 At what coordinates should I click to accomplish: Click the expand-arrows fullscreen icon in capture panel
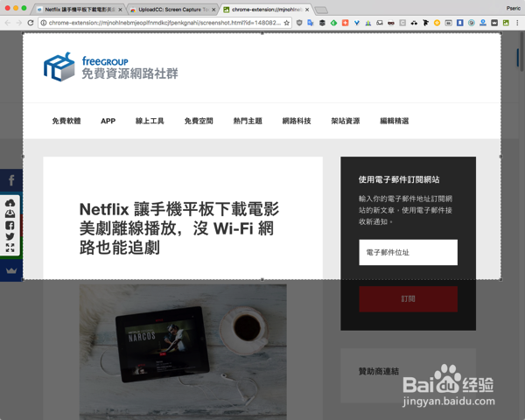[x=10, y=248]
